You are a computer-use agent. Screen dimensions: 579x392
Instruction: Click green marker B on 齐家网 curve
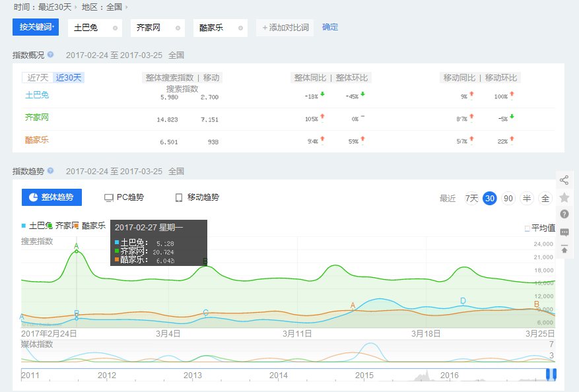coord(205,261)
